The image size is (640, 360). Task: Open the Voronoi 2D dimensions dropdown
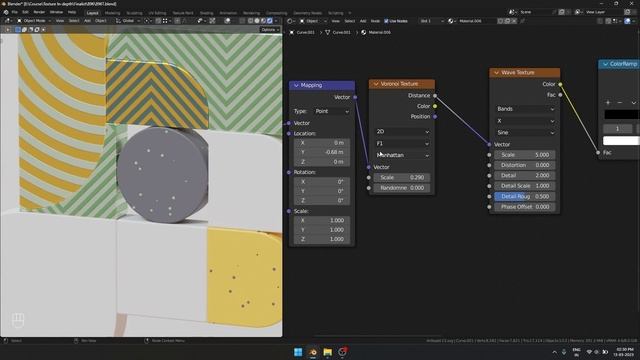pos(402,131)
